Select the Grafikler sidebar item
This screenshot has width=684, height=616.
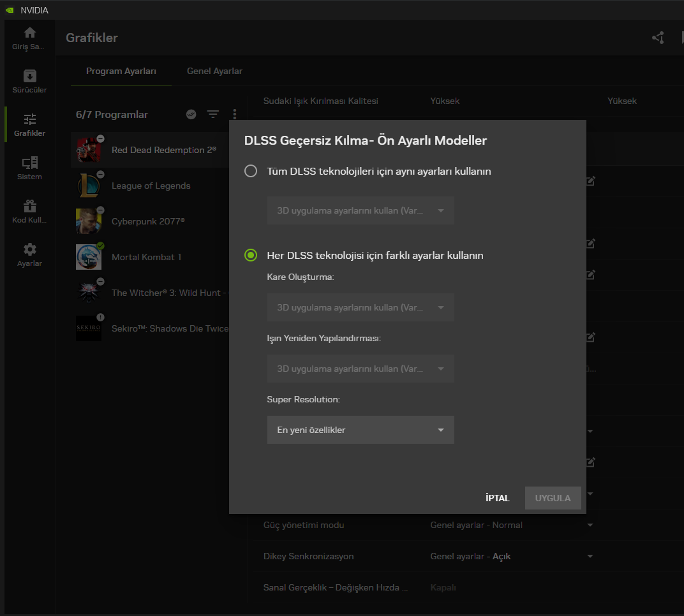pos(29,125)
